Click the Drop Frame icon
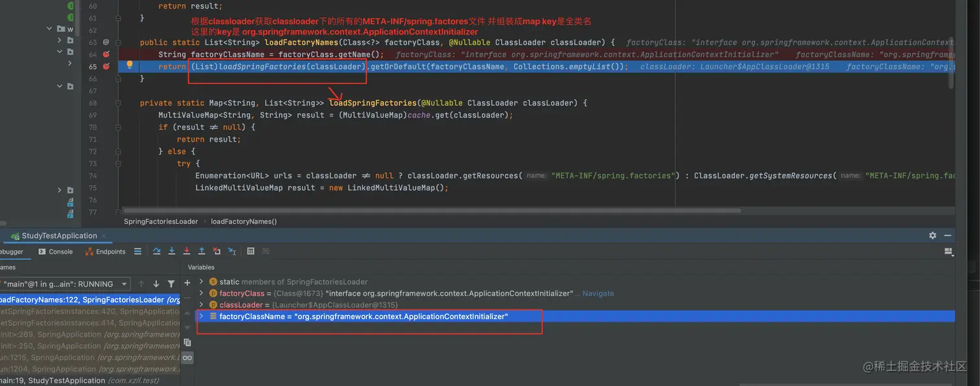Image resolution: width=980 pixels, height=386 pixels. tap(216, 251)
